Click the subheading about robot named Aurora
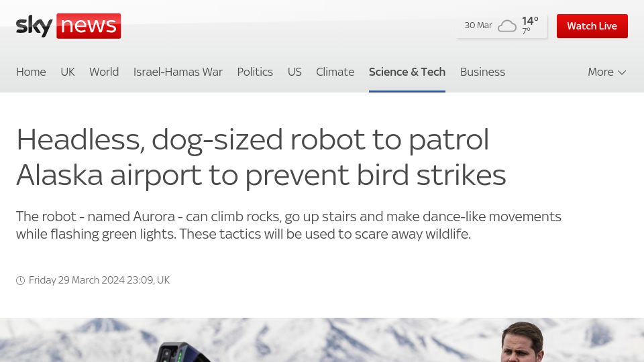This screenshot has width=644, height=362. (288, 225)
